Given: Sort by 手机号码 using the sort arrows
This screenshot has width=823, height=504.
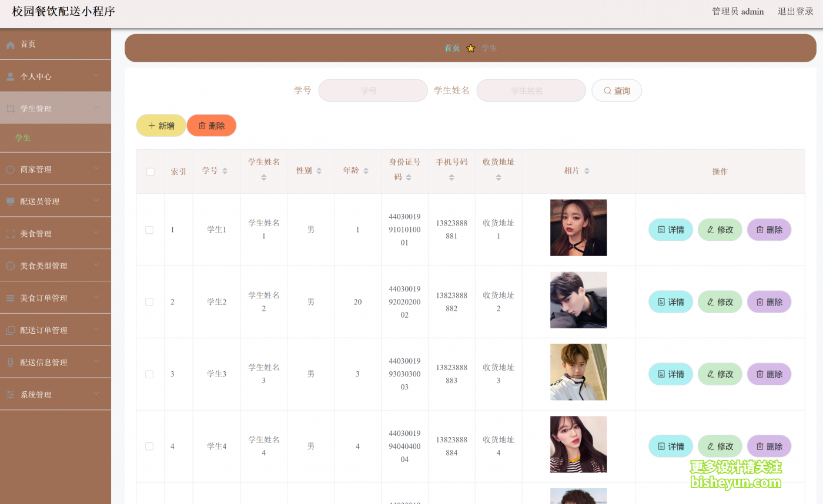Looking at the screenshot, I should 451,177.
